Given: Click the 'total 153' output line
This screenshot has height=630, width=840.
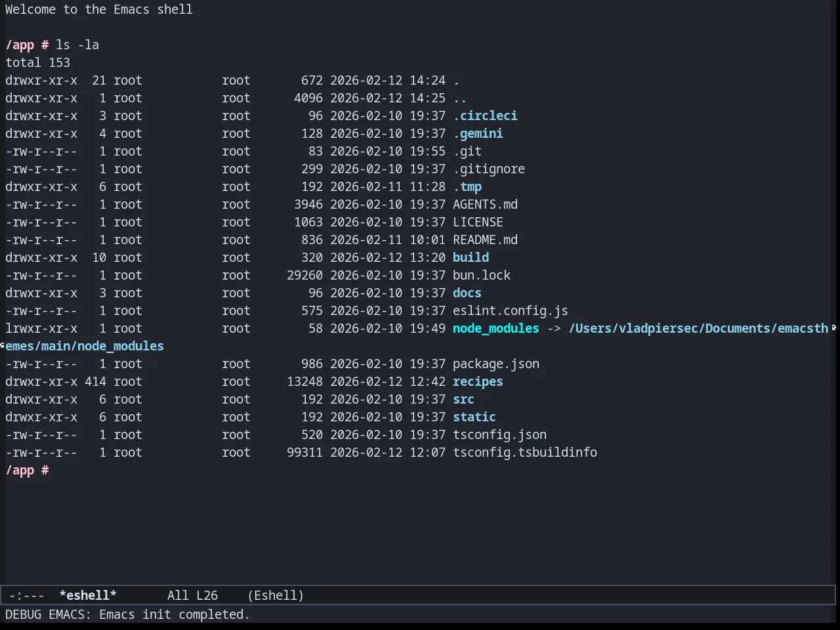Looking at the screenshot, I should (37, 62).
